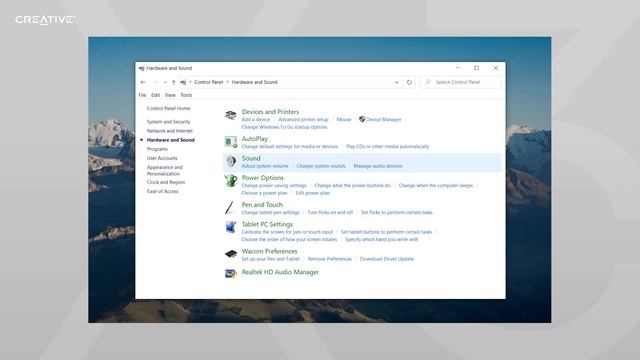640x360 pixels.
Task: Go to Control Panel Home
Action: 169,109
